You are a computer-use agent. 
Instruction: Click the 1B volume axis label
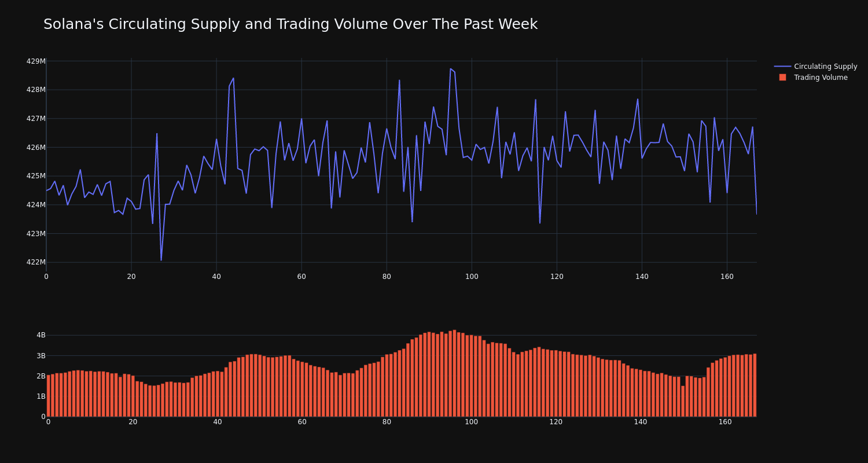pyautogui.click(x=41, y=396)
